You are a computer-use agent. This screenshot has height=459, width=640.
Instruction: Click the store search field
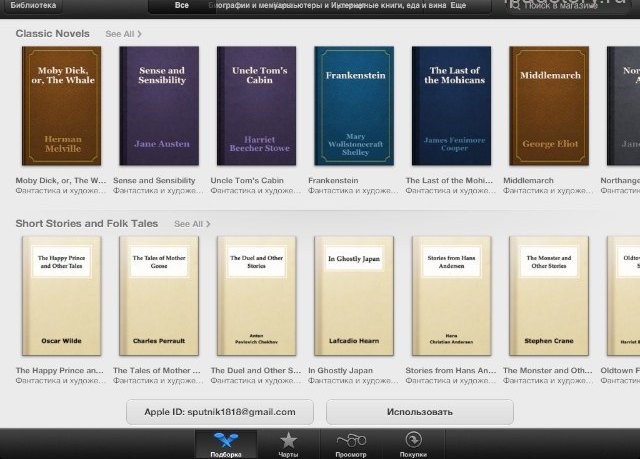pos(567,6)
